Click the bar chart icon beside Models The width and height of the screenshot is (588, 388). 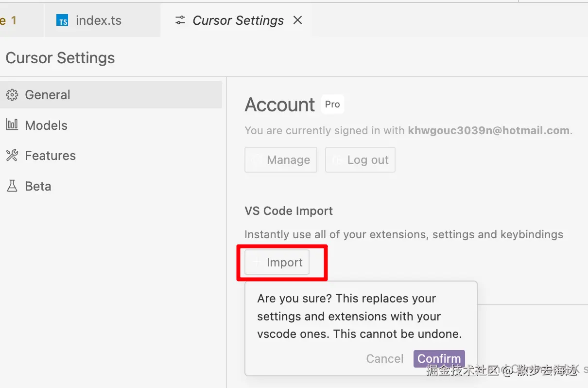12,125
